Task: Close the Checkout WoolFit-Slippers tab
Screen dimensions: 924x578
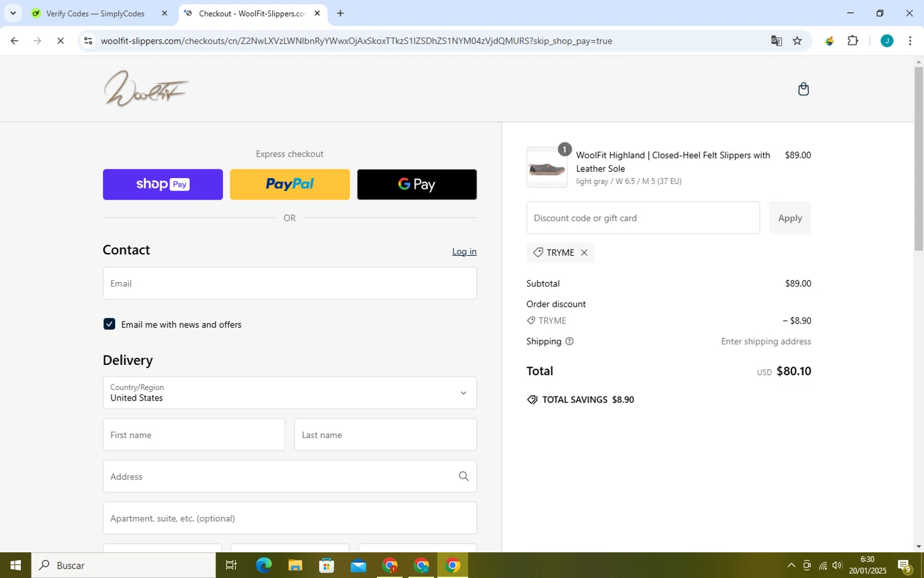Action: pos(317,13)
